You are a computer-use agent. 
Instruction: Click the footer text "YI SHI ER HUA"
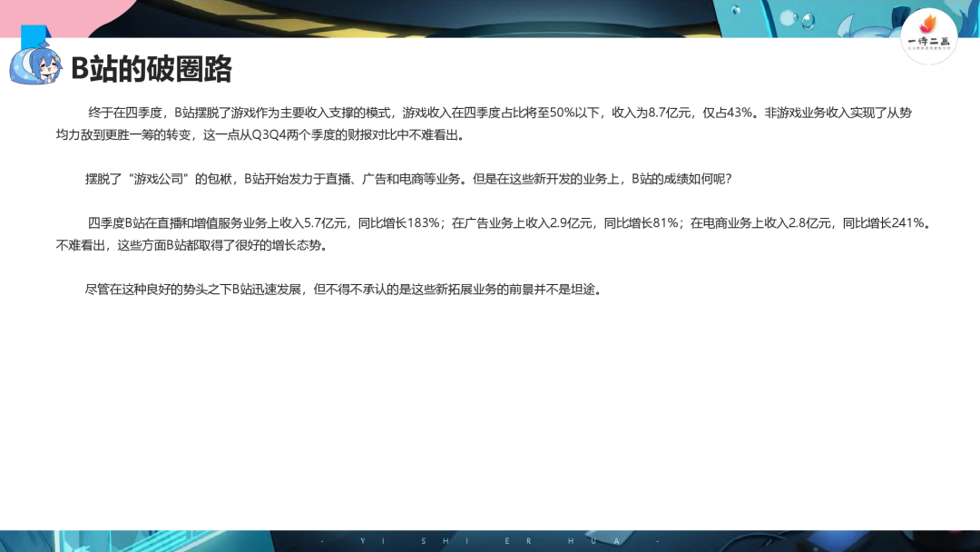(489, 541)
